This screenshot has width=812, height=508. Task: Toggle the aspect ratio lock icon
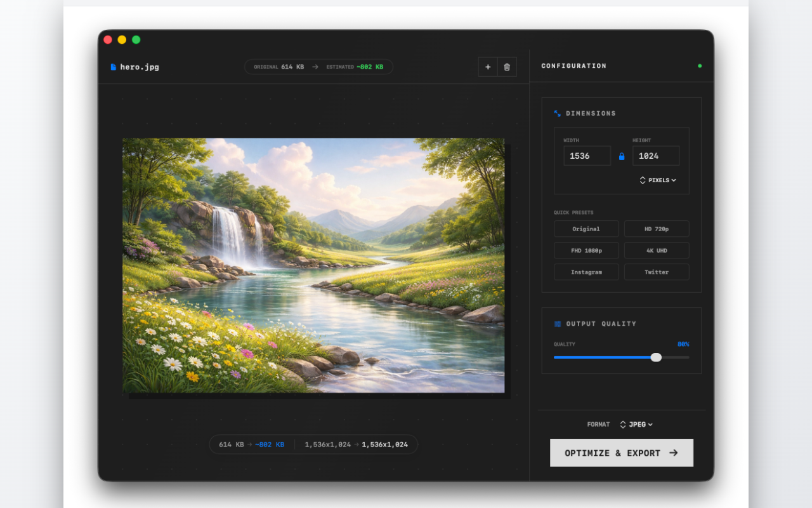click(x=622, y=156)
